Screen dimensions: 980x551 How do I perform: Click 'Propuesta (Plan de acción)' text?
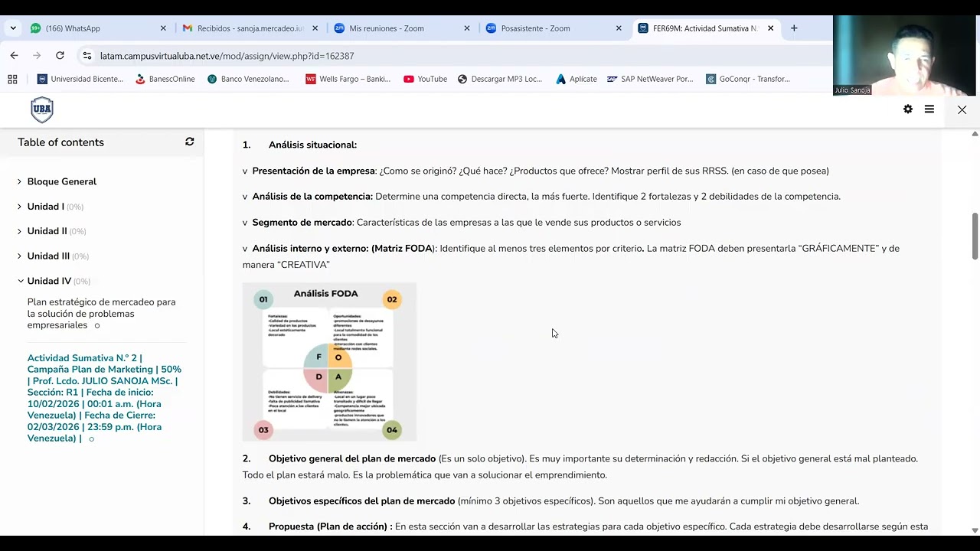tap(330, 527)
